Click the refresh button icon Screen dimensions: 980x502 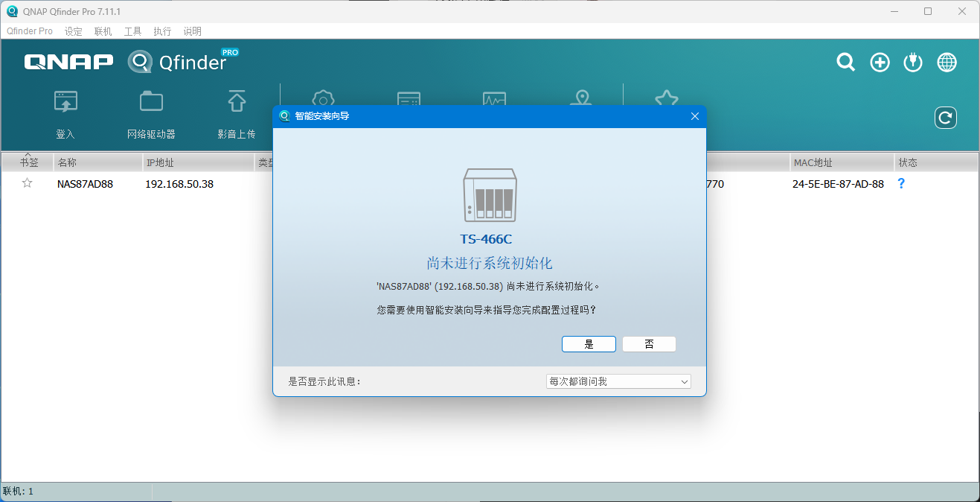click(946, 118)
